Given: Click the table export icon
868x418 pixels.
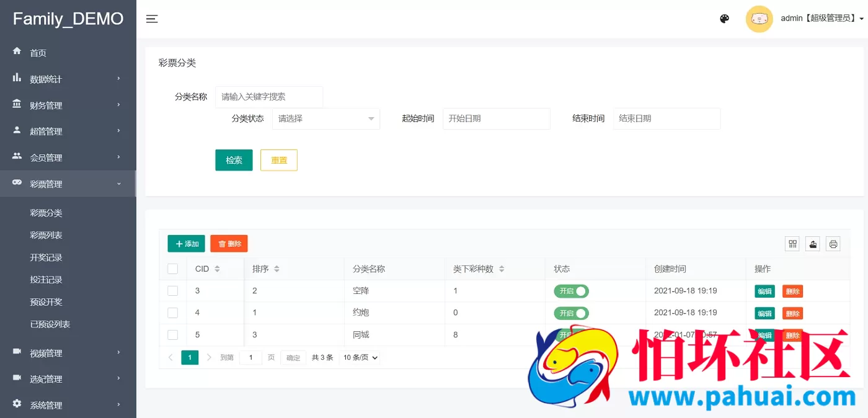Looking at the screenshot, I should point(813,244).
